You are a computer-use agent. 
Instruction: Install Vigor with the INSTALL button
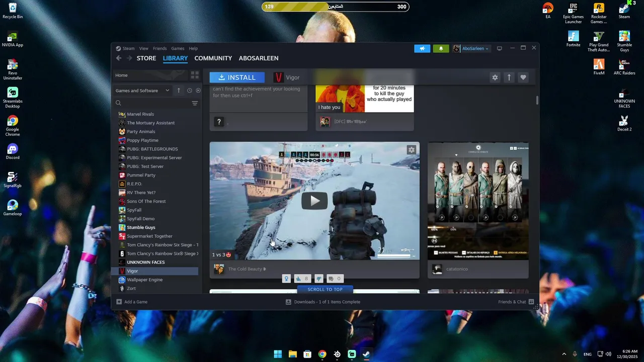(236, 77)
